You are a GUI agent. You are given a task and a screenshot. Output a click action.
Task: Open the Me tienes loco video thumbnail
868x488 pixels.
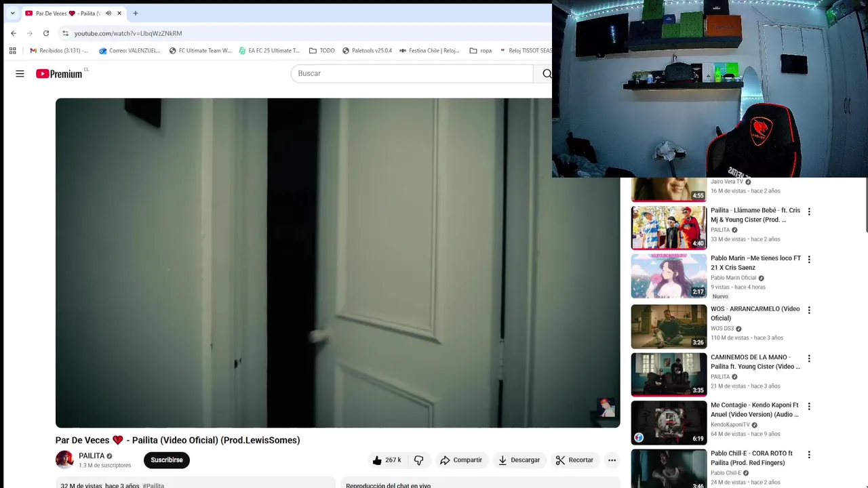pos(669,277)
